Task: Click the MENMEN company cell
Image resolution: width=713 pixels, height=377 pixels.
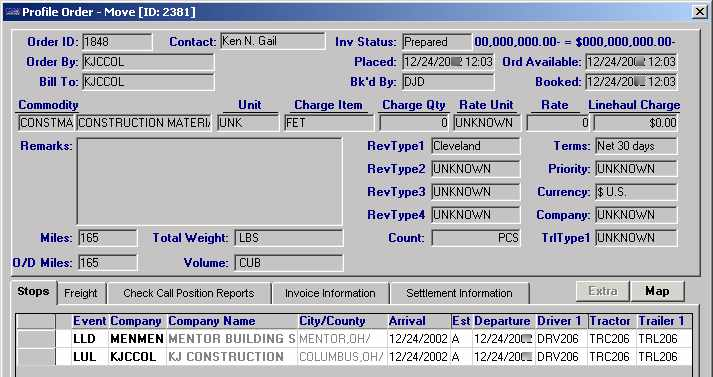Action: [x=137, y=339]
